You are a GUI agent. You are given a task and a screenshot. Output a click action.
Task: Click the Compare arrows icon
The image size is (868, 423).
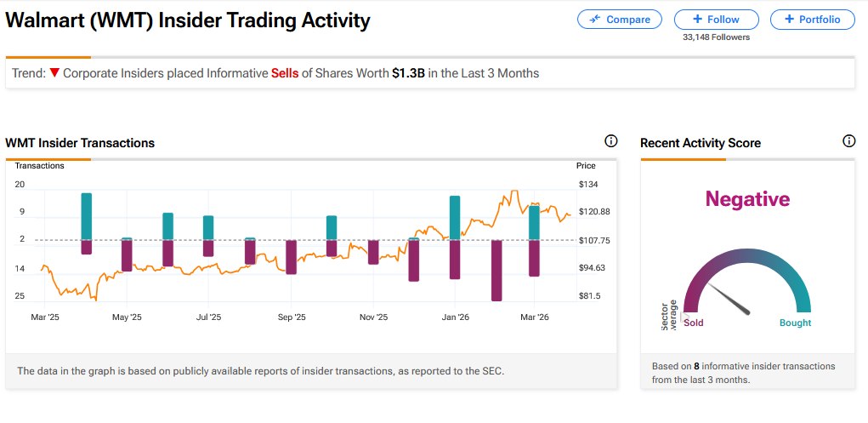(594, 20)
